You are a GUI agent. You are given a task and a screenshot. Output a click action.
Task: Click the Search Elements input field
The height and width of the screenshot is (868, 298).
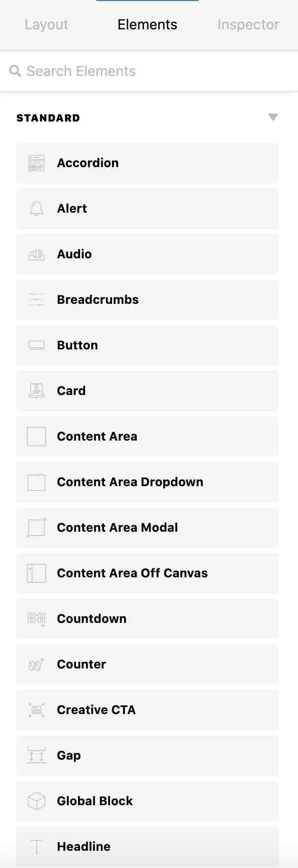coord(101,71)
